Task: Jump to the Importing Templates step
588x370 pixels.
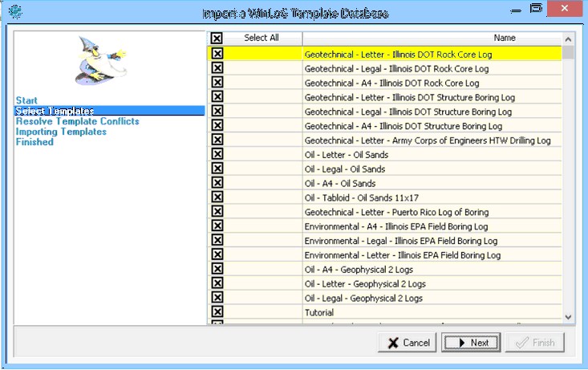Action: [61, 132]
